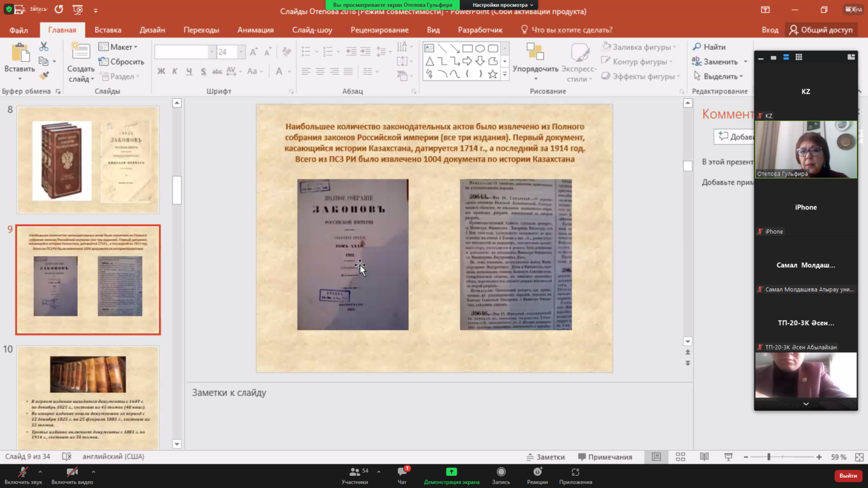Open the Анимация ribbon tab
Screen dimensions: 868x488
pyautogui.click(x=255, y=30)
